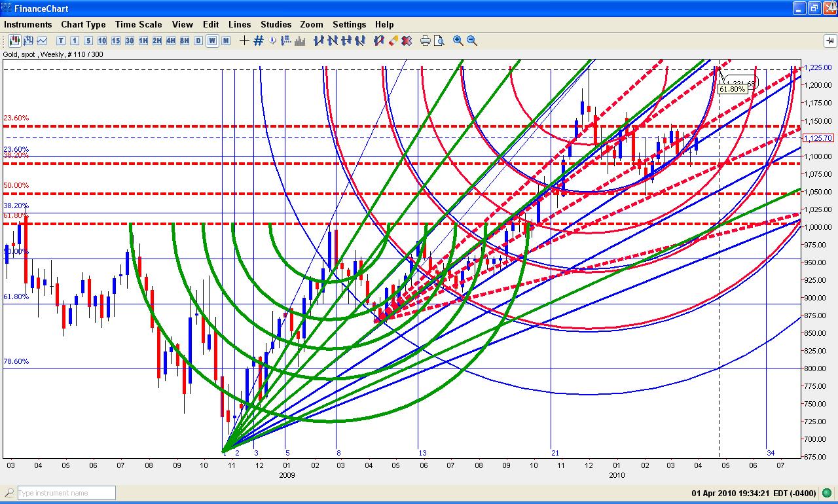
Task: Enable the Daily (D) timeframe
Action: click(198, 41)
